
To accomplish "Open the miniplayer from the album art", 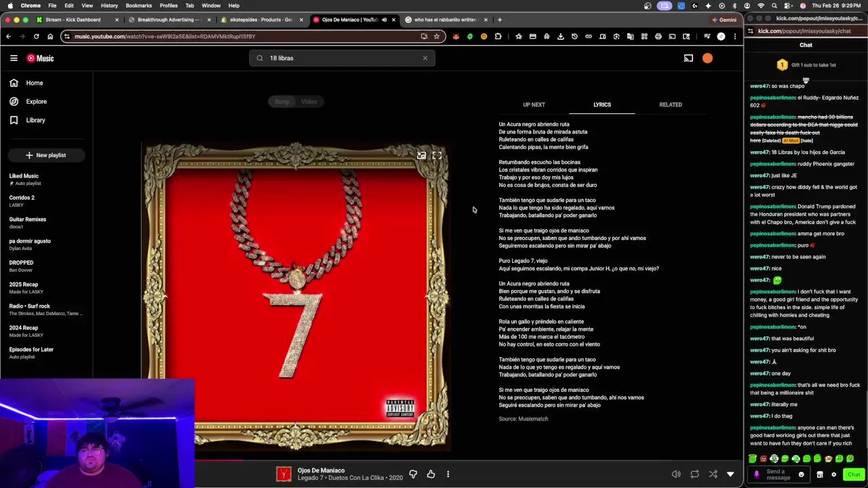I will (x=421, y=155).
